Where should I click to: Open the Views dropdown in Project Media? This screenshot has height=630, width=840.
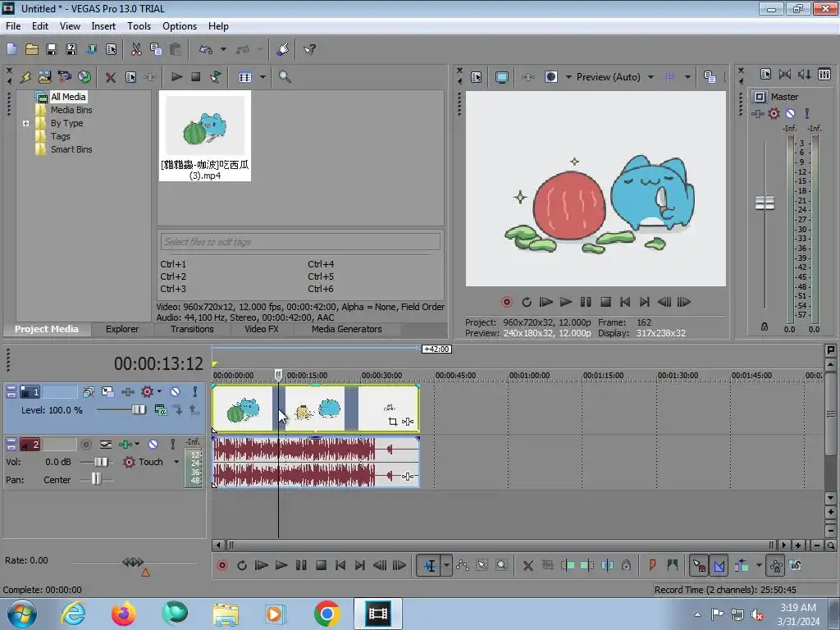[262, 77]
